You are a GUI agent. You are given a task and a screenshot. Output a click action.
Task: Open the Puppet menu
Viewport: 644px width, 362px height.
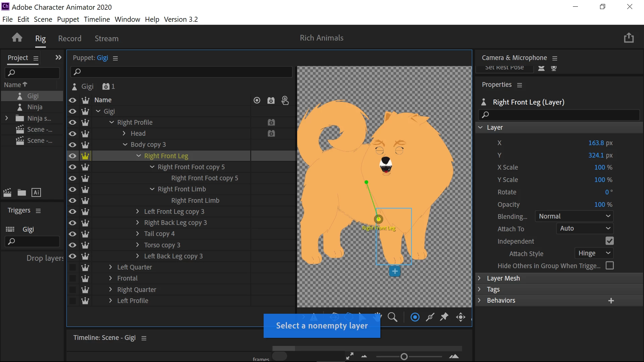coord(68,19)
